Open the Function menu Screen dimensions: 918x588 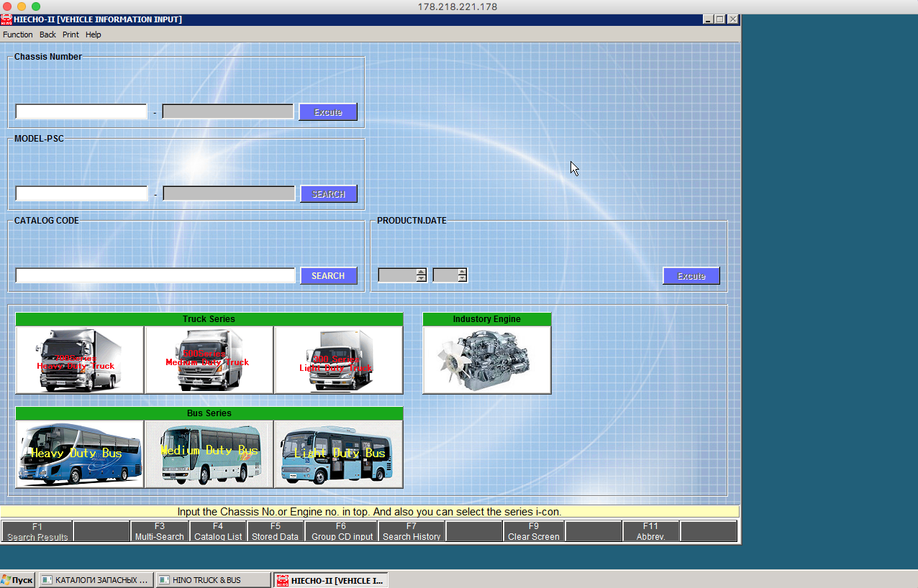(x=17, y=35)
